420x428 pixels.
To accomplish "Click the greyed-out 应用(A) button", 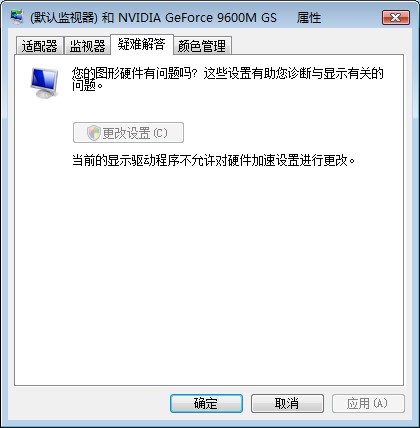I will 368,404.
